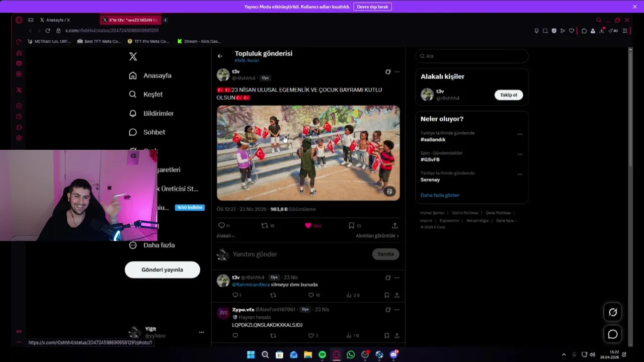Click Devre dışı bırak in the banner
This screenshot has width=644, height=362.
coord(372,7)
